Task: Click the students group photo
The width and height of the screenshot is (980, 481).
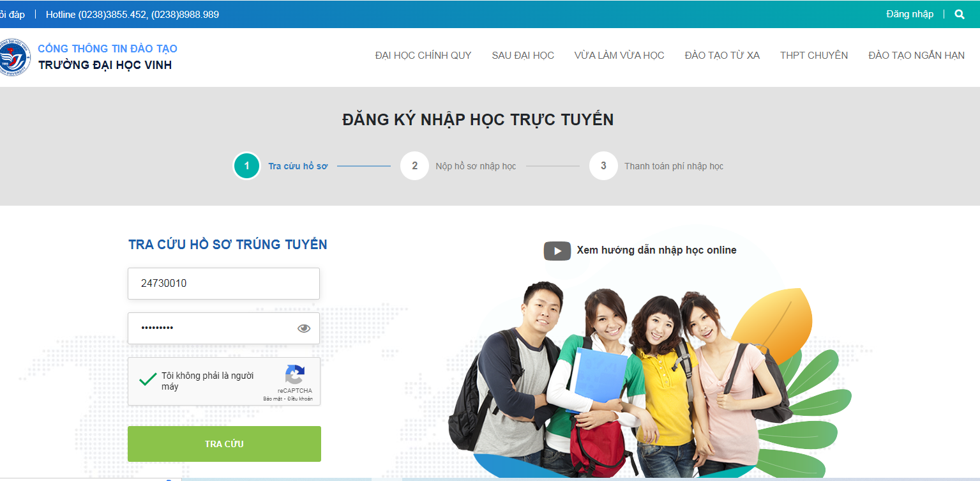Action: pos(619,380)
